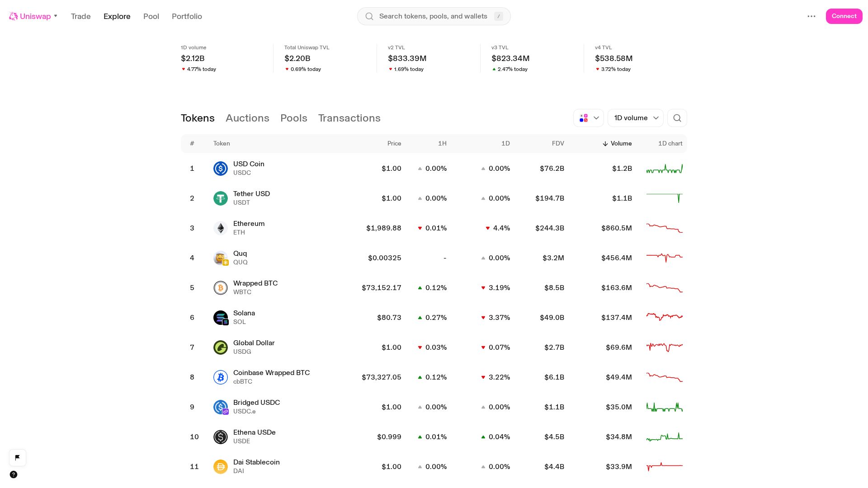Image resolution: width=868 pixels, height=488 pixels.
Task: Navigate to the Pool menu
Action: [x=151, y=16]
